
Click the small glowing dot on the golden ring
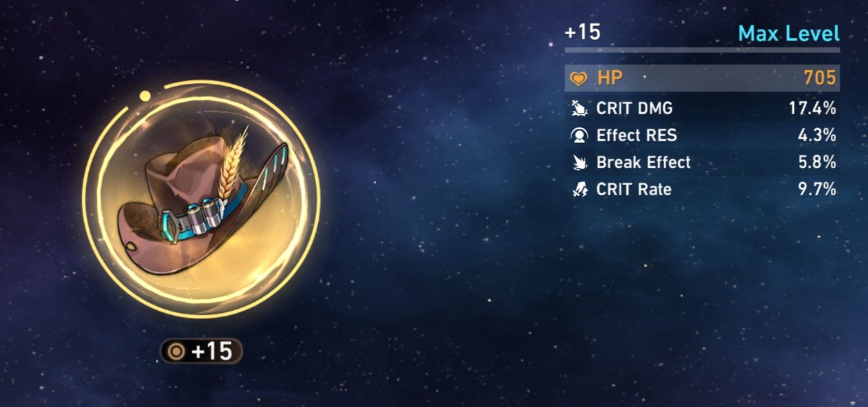point(145,96)
